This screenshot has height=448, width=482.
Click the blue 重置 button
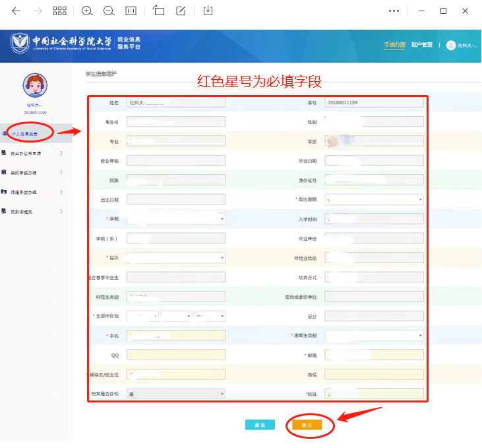[x=260, y=425]
